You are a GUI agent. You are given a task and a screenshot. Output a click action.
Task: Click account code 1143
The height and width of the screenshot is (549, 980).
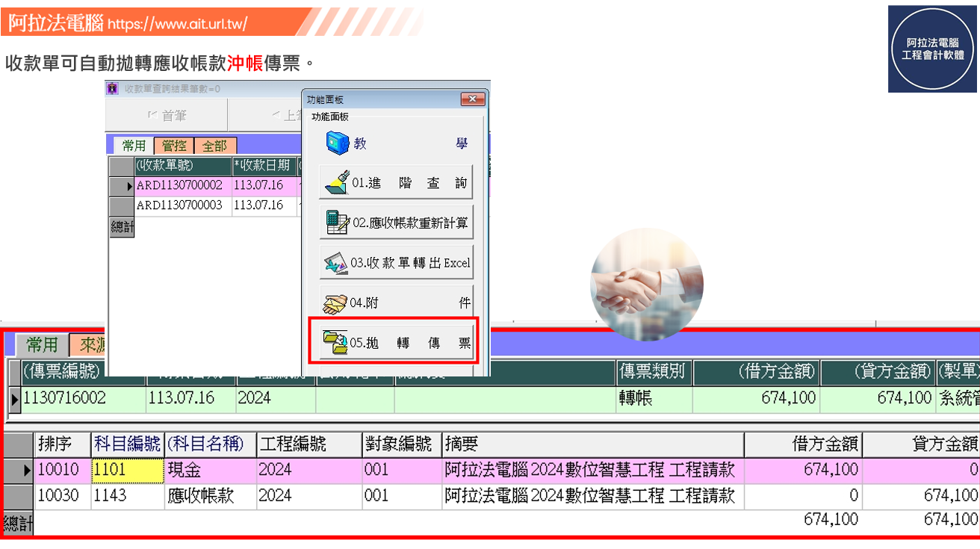point(127,495)
